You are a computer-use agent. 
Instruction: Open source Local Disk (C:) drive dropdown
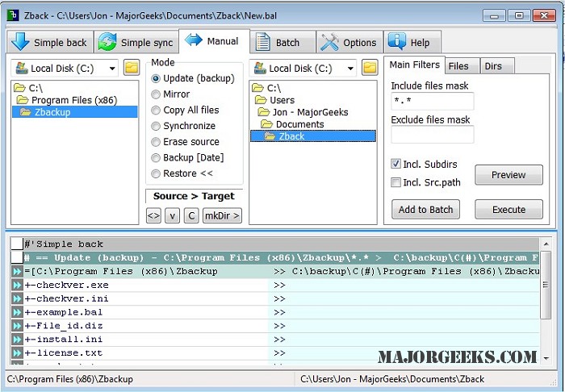pos(112,68)
